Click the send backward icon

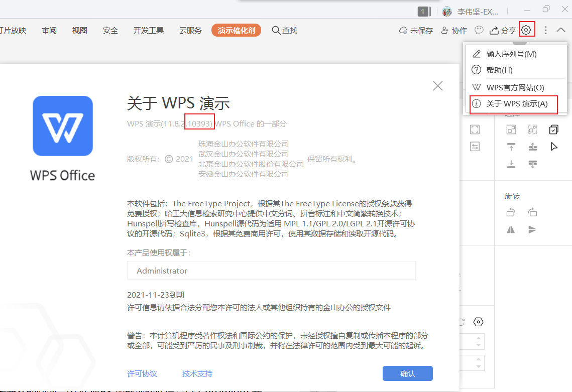point(533,164)
